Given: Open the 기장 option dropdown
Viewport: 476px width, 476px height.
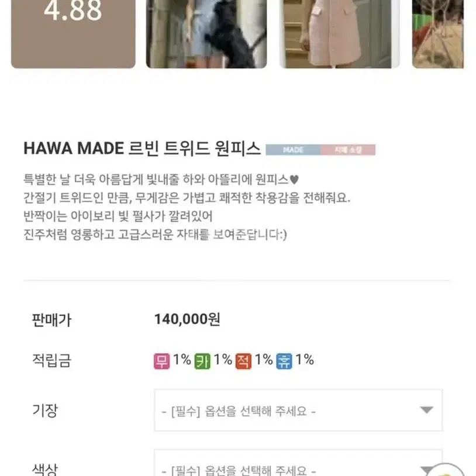Looking at the screenshot, I should [298, 411].
